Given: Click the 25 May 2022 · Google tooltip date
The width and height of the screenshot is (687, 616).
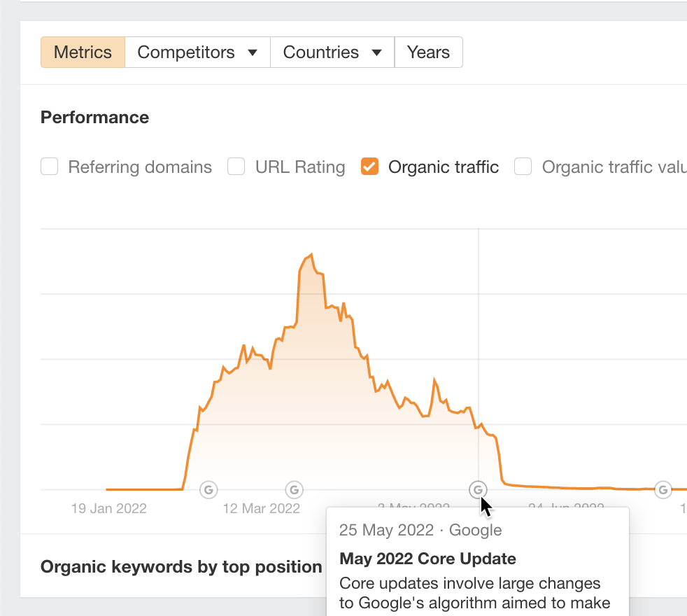Looking at the screenshot, I should pyautogui.click(x=420, y=530).
